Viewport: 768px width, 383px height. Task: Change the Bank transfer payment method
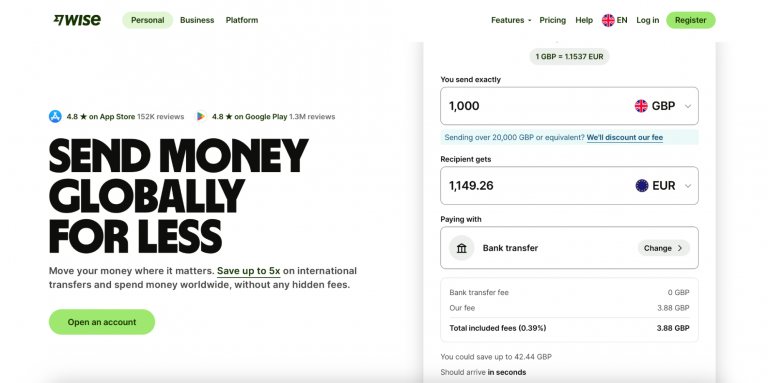click(663, 248)
